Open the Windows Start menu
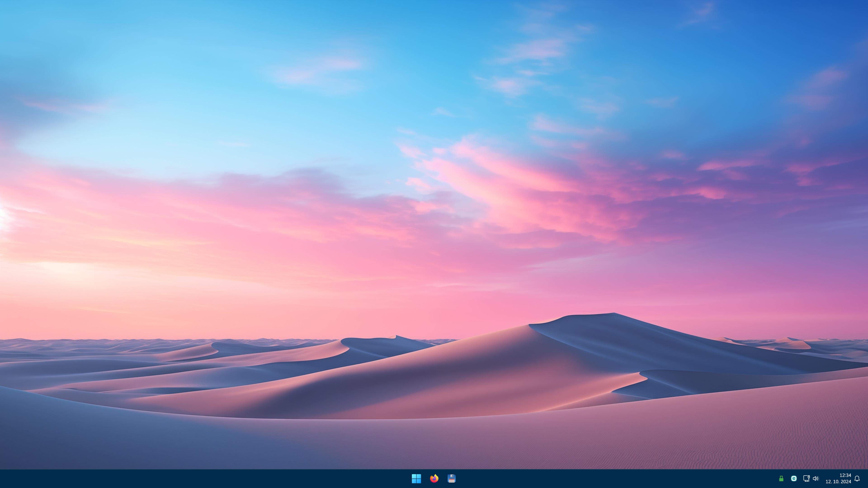868x488 pixels. click(416, 478)
